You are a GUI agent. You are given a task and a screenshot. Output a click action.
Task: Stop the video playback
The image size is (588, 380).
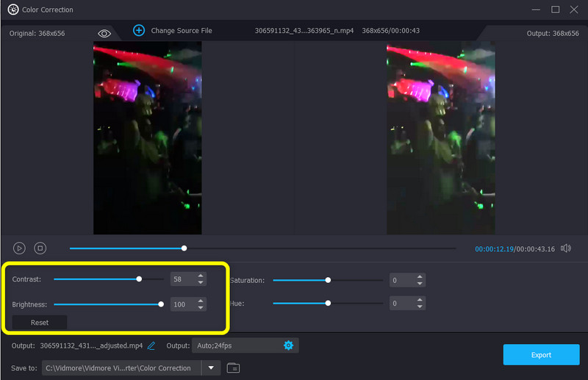point(40,248)
